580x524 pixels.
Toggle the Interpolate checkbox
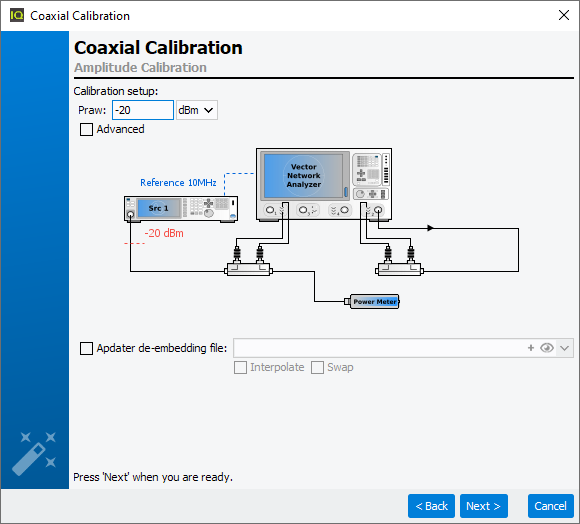click(240, 368)
